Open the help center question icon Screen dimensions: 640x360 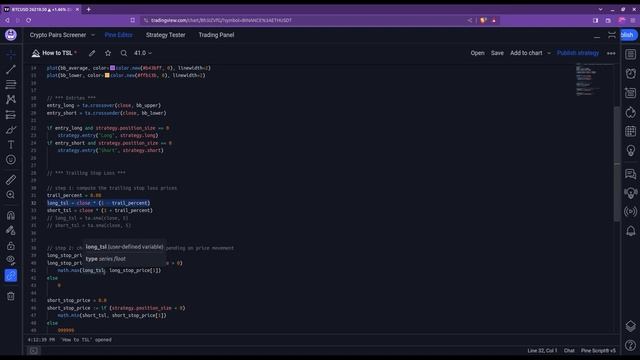click(631, 345)
